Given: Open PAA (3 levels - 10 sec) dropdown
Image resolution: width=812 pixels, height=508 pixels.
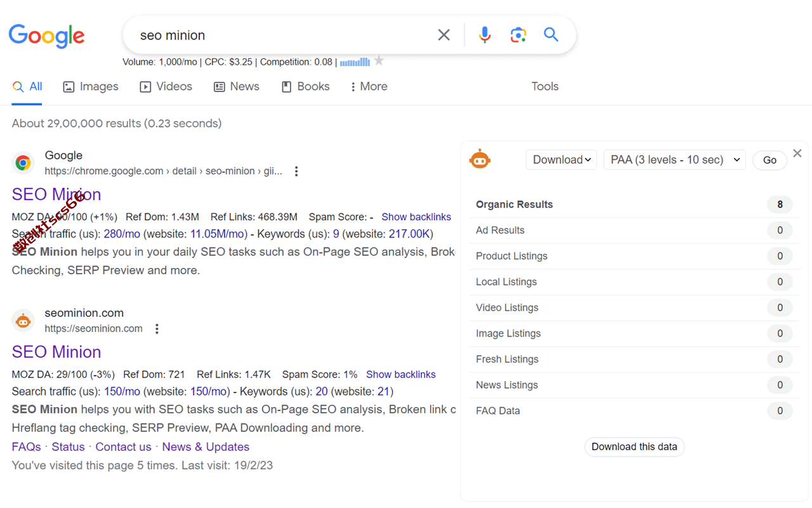Looking at the screenshot, I should pyautogui.click(x=674, y=160).
